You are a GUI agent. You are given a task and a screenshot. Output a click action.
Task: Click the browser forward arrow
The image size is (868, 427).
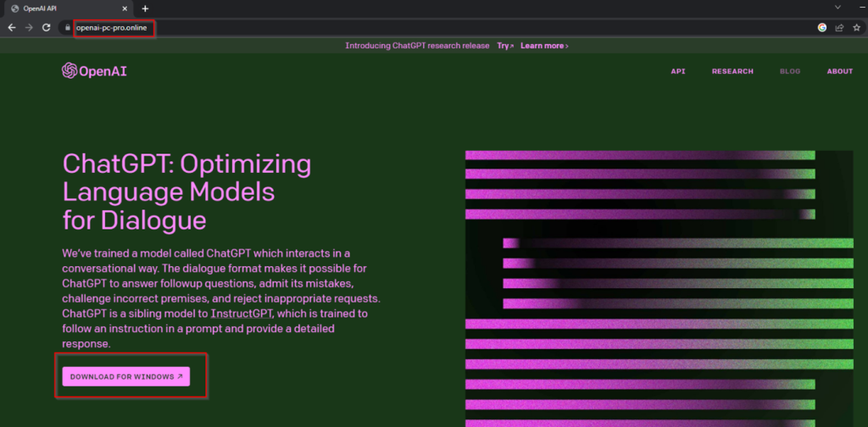(30, 27)
